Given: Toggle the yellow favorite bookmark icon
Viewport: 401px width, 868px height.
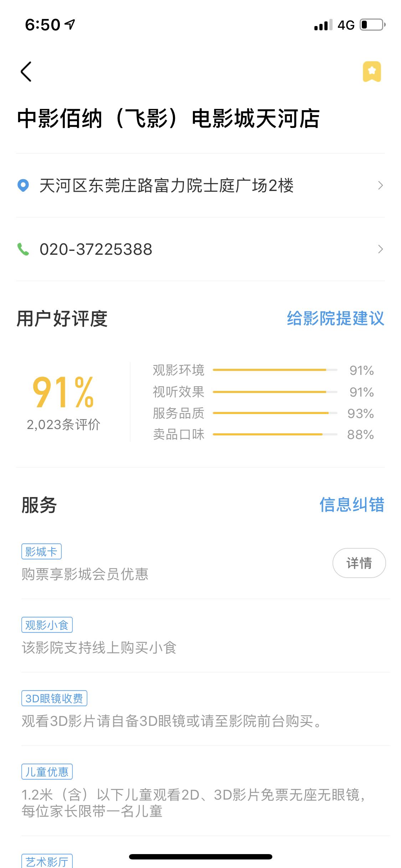Looking at the screenshot, I should (372, 72).
